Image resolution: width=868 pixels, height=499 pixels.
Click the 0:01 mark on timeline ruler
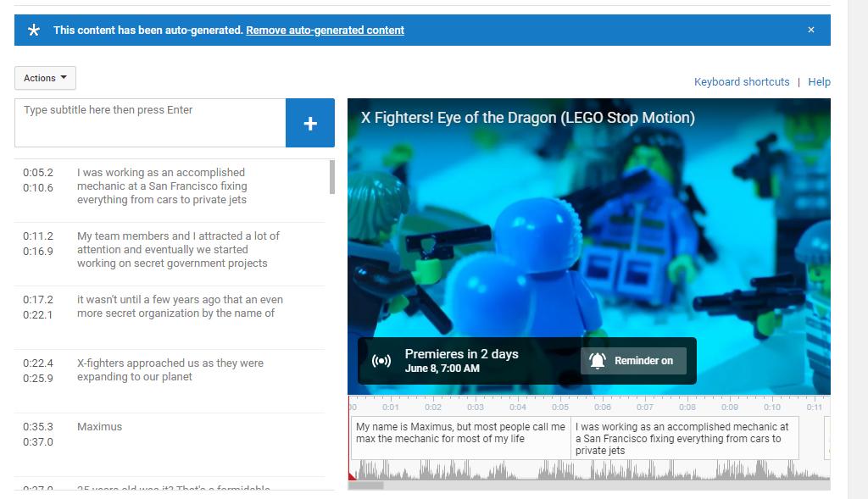pyautogui.click(x=391, y=407)
